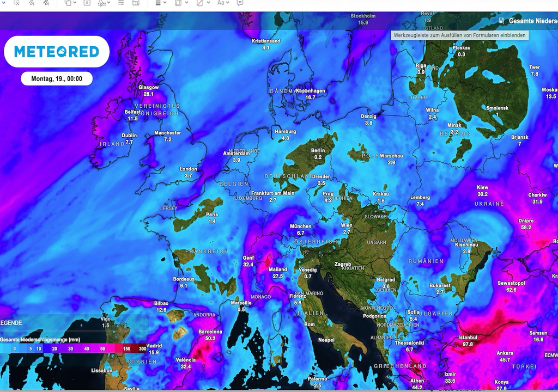This screenshot has height=392, width=558.
Task: Click the 'Gesamte Nieders...' layer title
Action: pyautogui.click(x=533, y=21)
